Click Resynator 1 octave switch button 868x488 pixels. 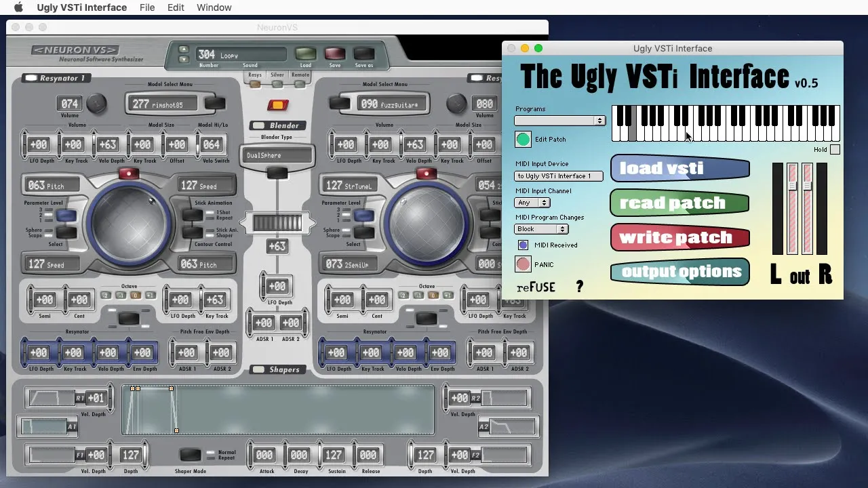tap(128, 318)
